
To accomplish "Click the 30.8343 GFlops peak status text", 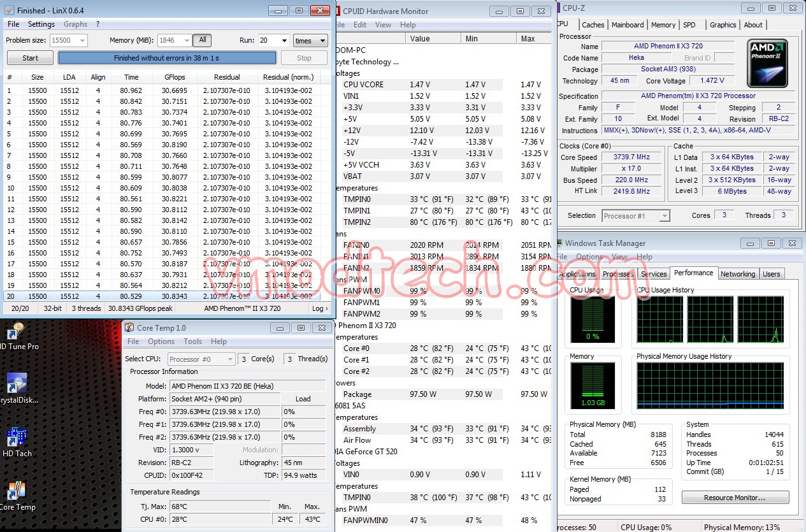I will (140, 308).
